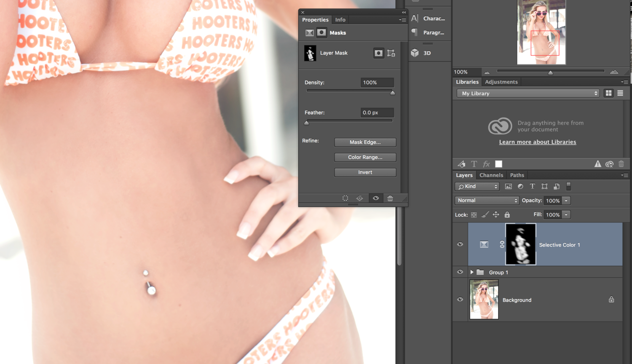The height and width of the screenshot is (364, 632).
Task: Open the Libraries panel flyout menu
Action: (x=624, y=82)
